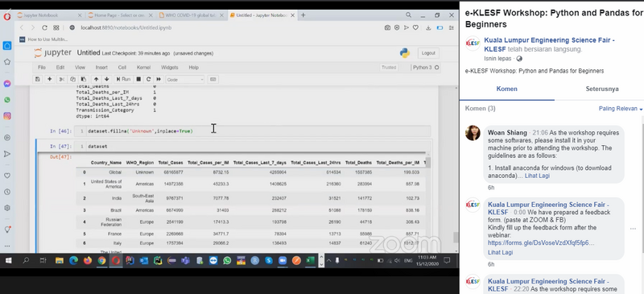Open the command palette keyboard icon
The width and height of the screenshot is (644, 294).
(213, 80)
